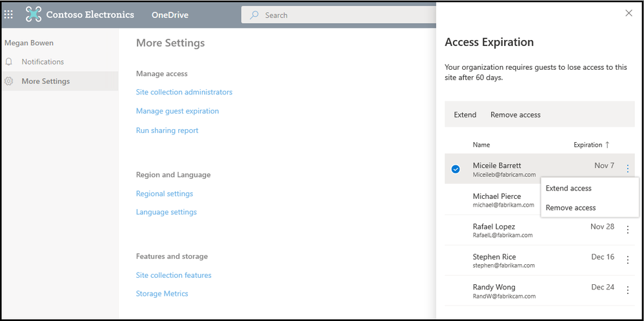Viewport: 644px width, 321px height.
Task: Click the Notifications bell icon
Action: coord(9,62)
